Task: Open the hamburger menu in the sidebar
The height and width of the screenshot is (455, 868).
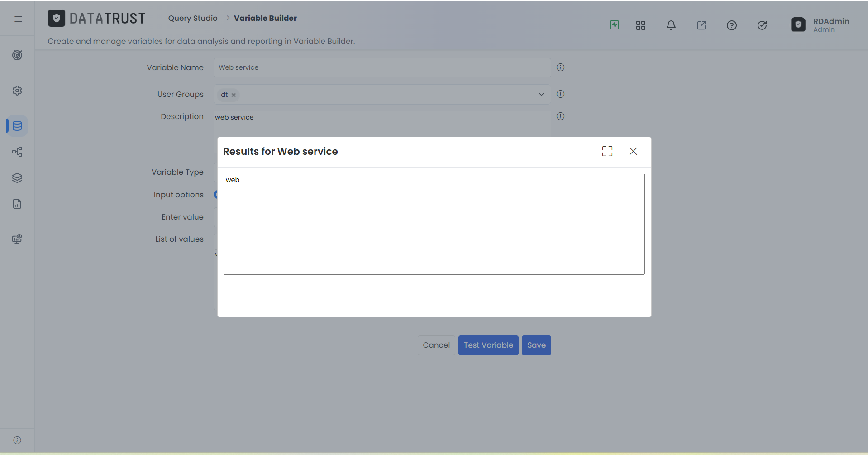Action: tap(18, 19)
